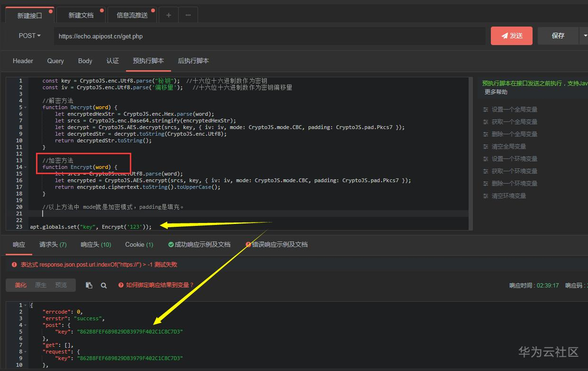588x371 pixels.
Task: Click the "errcode": 0 response line
Action: 63,312
